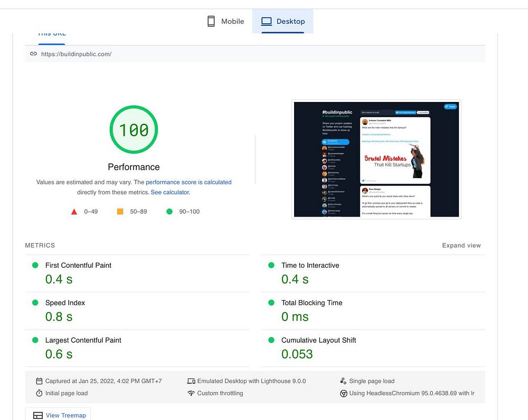Click the Speed Index metric label

65,303
